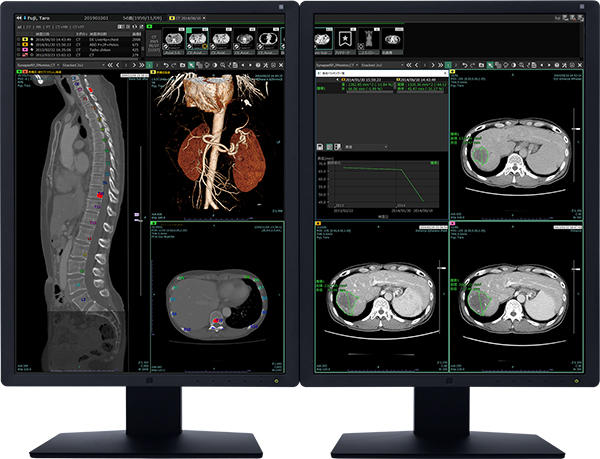Click 3D aorta and kidneys rendering viewport

click(217, 145)
